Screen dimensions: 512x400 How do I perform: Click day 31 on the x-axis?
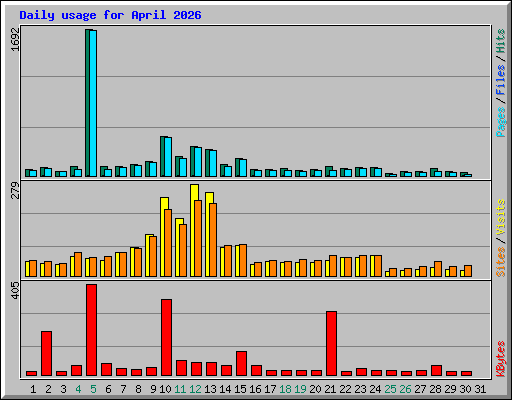[x=480, y=389]
